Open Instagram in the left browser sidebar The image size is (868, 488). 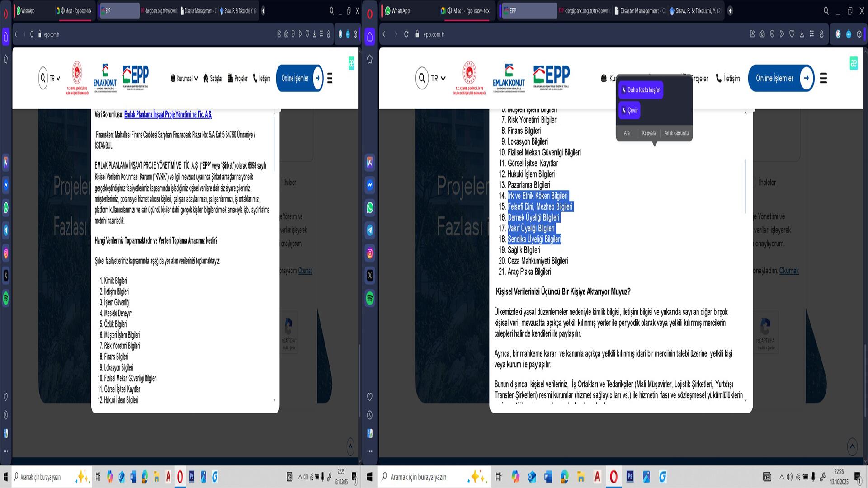pos(6,253)
